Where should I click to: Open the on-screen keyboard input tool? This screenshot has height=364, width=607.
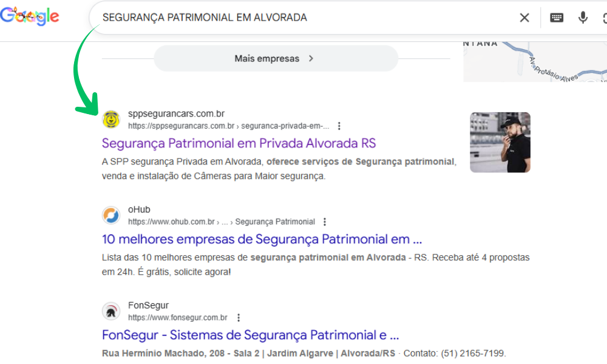(x=556, y=18)
